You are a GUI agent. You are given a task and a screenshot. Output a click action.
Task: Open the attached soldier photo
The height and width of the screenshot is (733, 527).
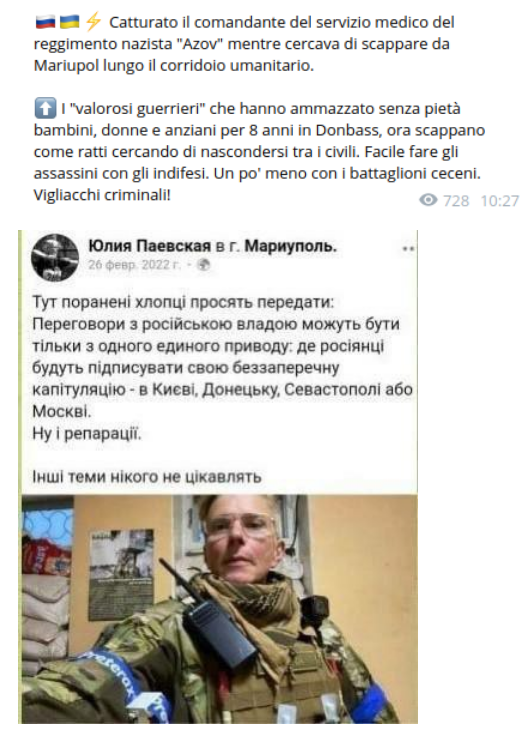click(x=219, y=609)
